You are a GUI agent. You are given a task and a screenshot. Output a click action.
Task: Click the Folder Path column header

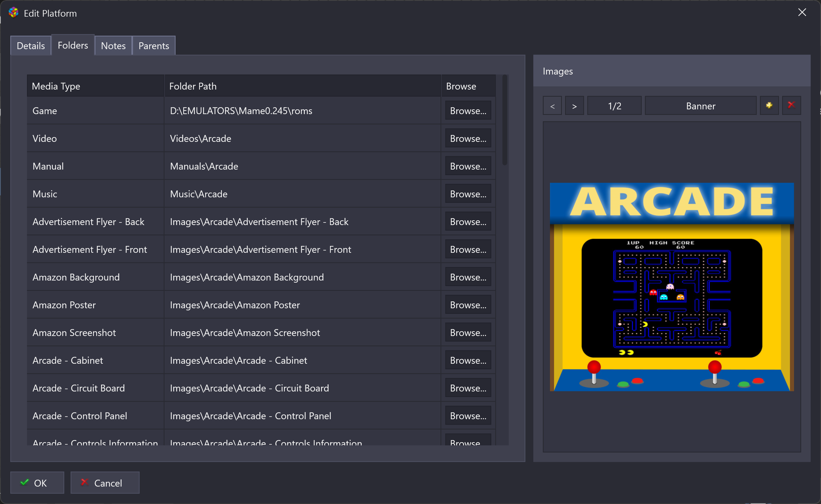coord(302,86)
